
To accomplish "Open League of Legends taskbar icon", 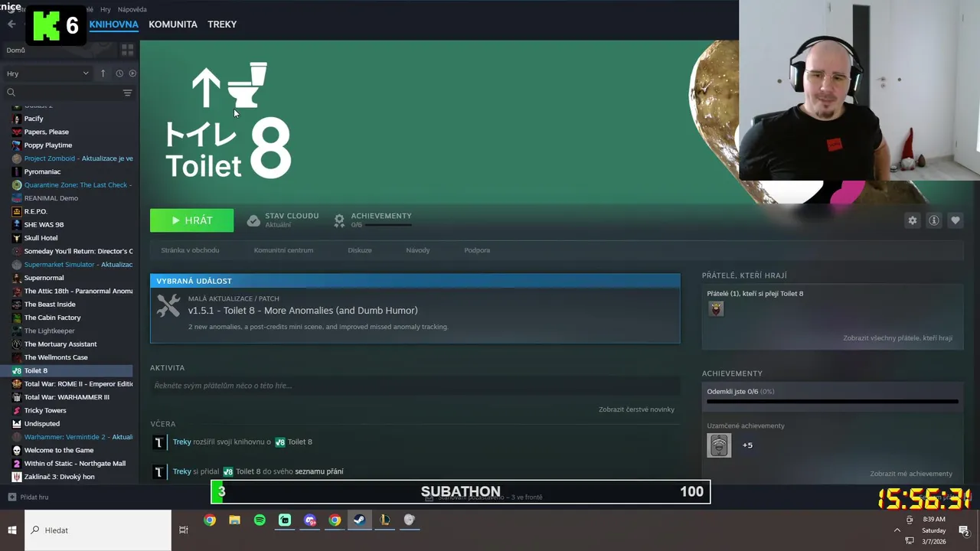I will pyautogui.click(x=384, y=520).
